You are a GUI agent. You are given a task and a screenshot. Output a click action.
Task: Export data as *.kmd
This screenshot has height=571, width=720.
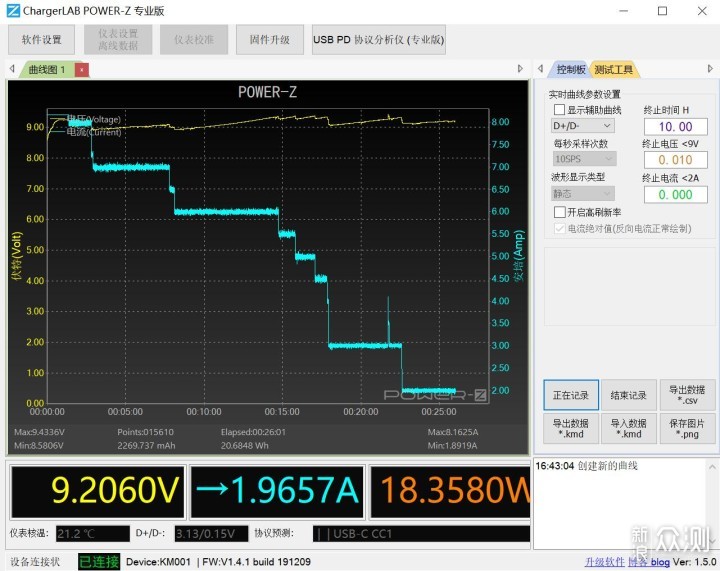(571, 429)
